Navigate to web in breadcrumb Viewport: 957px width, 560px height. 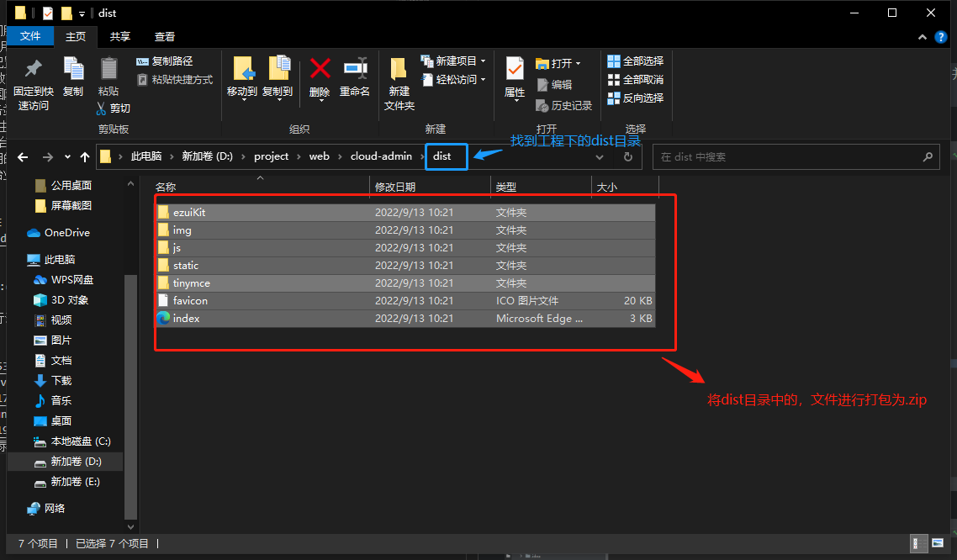pyautogui.click(x=320, y=156)
